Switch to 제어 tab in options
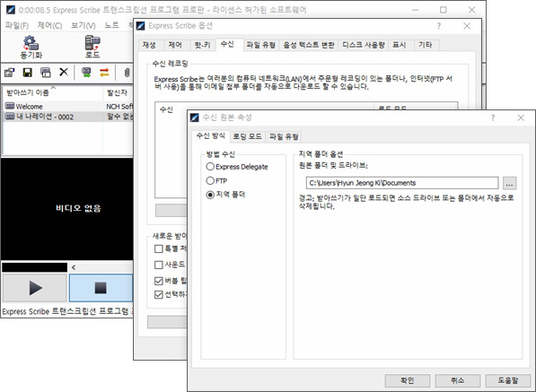 click(x=175, y=45)
